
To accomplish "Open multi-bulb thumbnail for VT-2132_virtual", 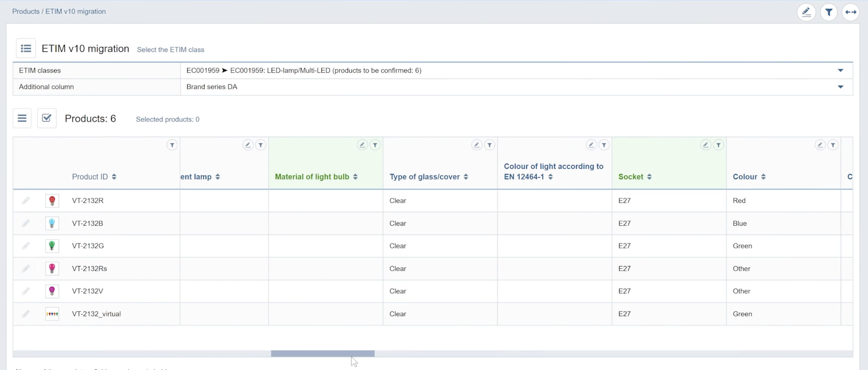I will (x=52, y=314).
